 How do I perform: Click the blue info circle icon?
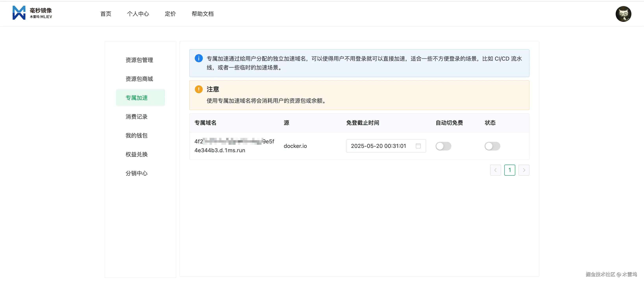(199, 58)
